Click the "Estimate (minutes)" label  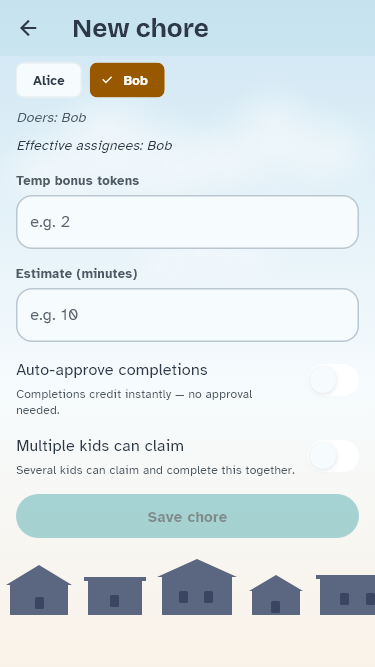click(x=77, y=274)
